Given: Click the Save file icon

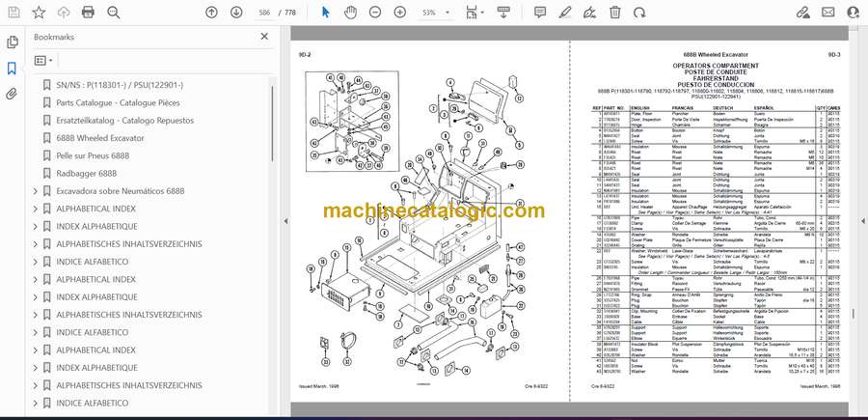Looking at the screenshot, I should click(14, 13).
